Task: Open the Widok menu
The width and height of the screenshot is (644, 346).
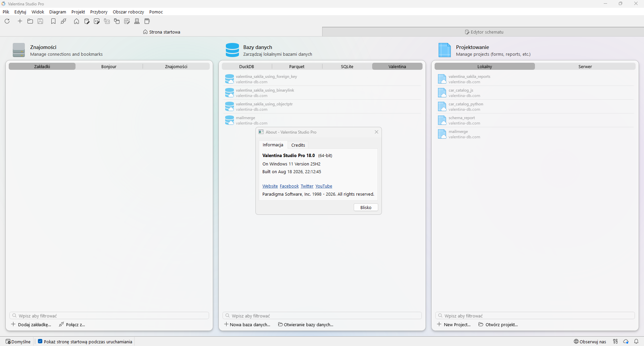Action: point(38,12)
